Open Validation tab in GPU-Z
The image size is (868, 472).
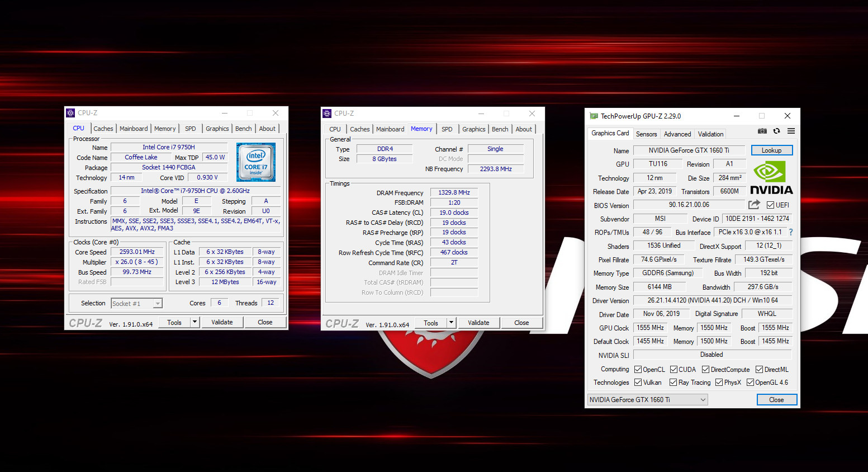711,134
